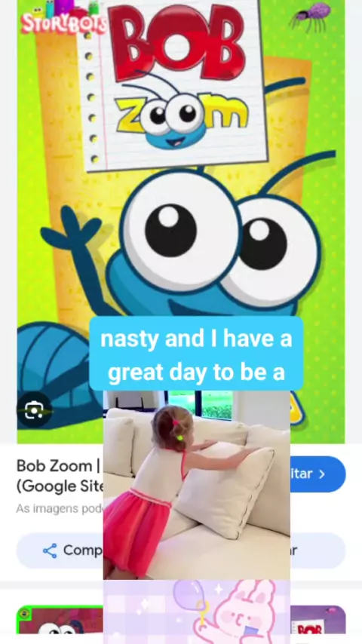Tap the StoryBots logo
Screen dimensions: 362x644
coord(63,19)
